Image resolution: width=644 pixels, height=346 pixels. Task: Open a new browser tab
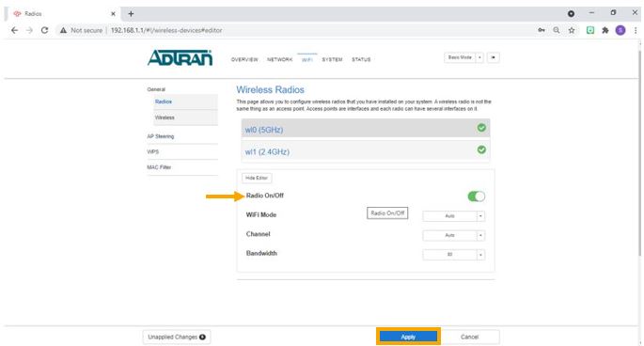(x=131, y=13)
